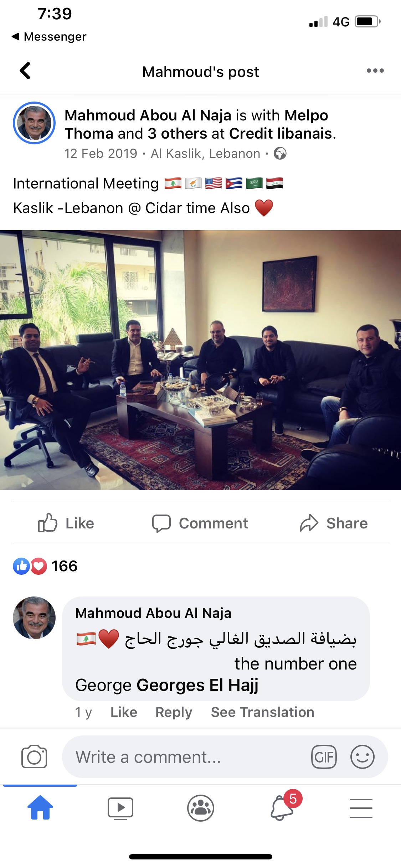Viewport: 401px width, 868px height.
Task: Switch to the Watch video tab
Action: (120, 808)
